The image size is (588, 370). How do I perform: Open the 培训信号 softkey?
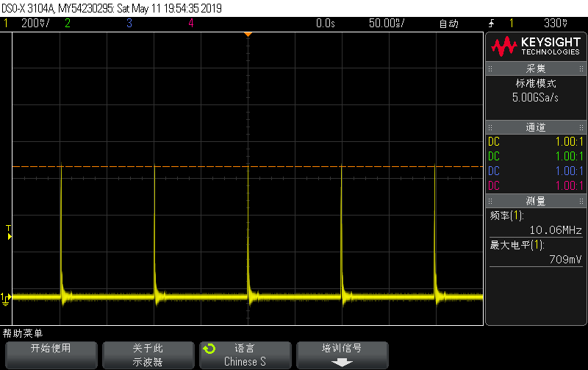coord(343,355)
